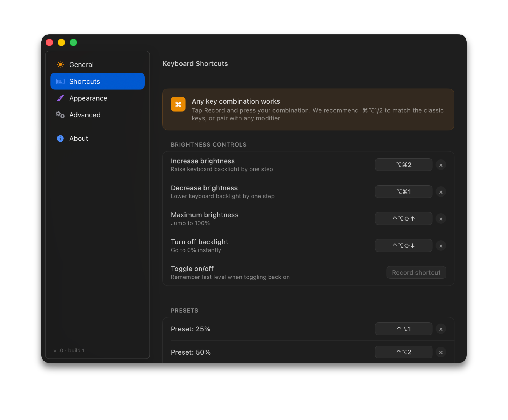The width and height of the screenshot is (508, 420).
Task: Click 'Raise keyboard backlight by one step'
Action: (222, 169)
